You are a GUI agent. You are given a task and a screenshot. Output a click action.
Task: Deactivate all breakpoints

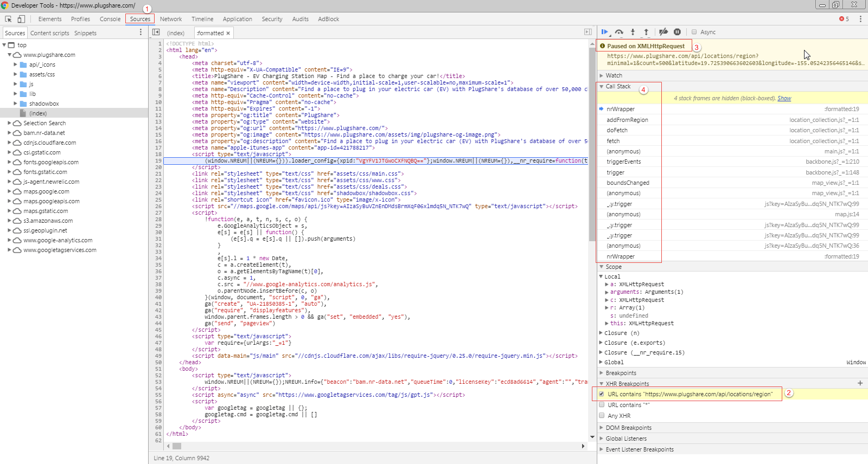(x=663, y=32)
